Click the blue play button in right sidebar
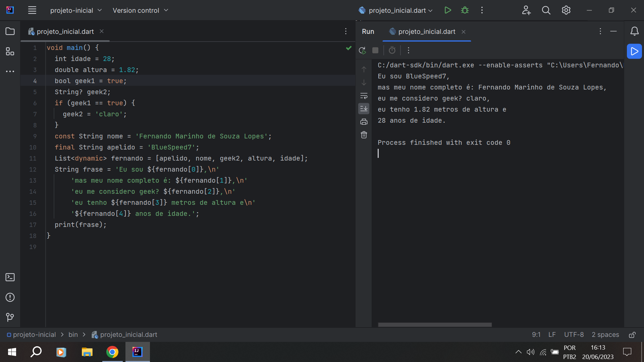The height and width of the screenshot is (362, 644). coord(634,51)
